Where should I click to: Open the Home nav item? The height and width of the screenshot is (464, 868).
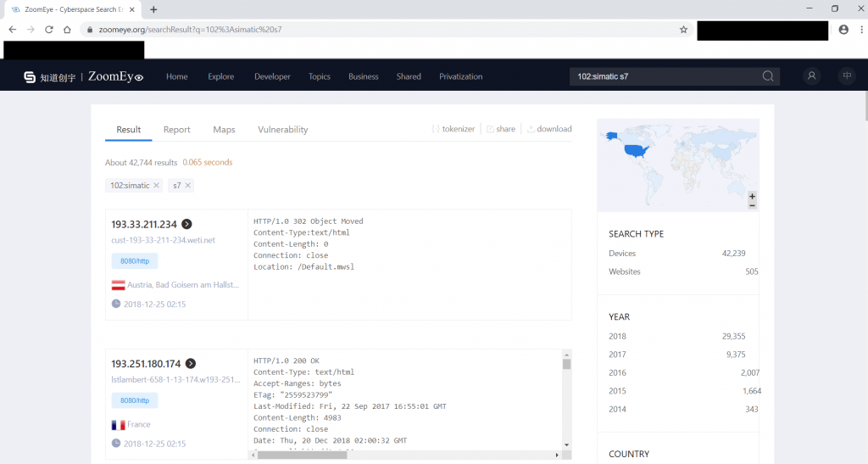[176, 76]
